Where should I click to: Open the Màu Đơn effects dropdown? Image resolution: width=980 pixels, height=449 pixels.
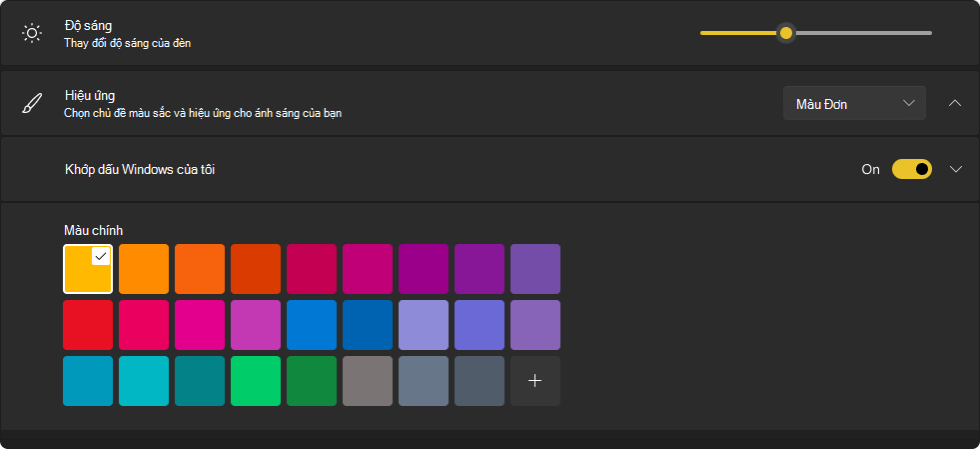(x=854, y=103)
